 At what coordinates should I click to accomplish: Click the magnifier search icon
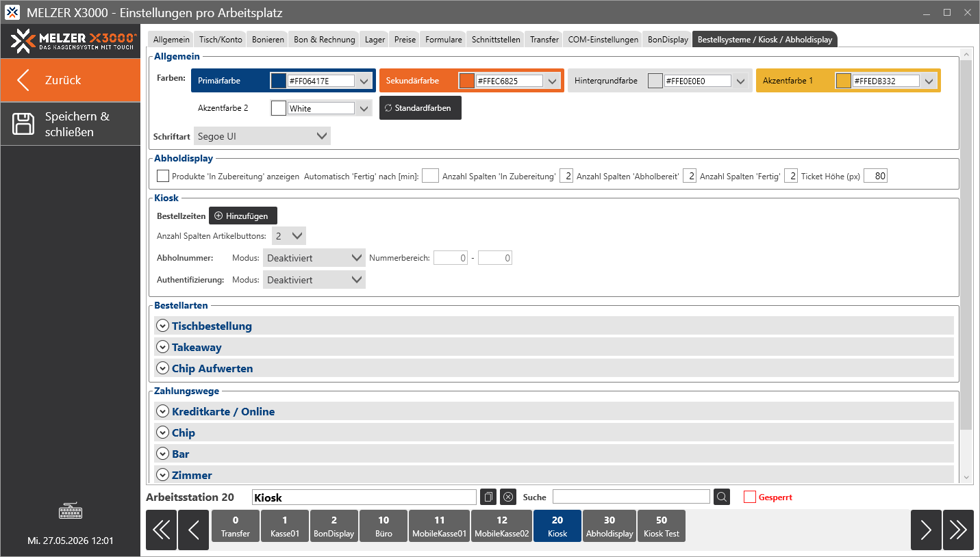click(722, 497)
